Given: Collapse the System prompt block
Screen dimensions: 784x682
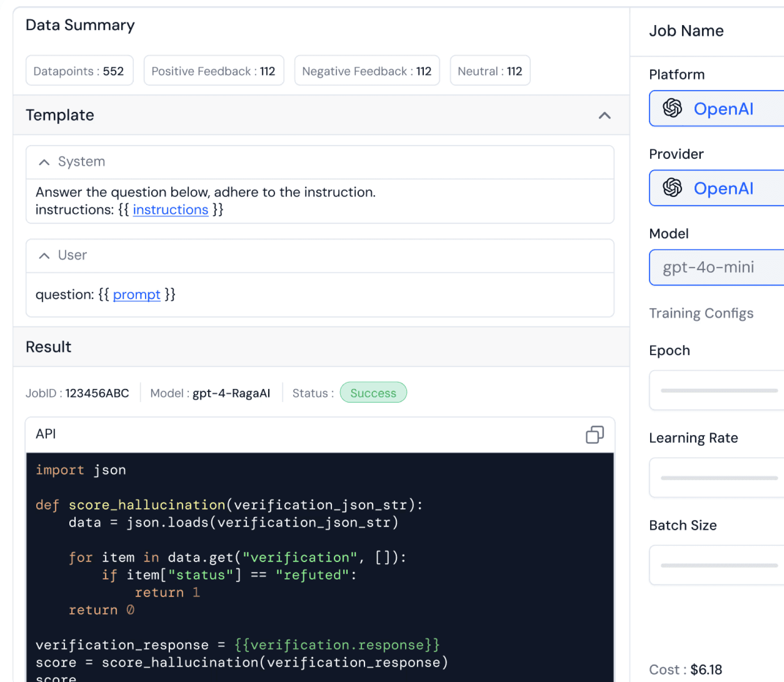Looking at the screenshot, I should tap(44, 162).
